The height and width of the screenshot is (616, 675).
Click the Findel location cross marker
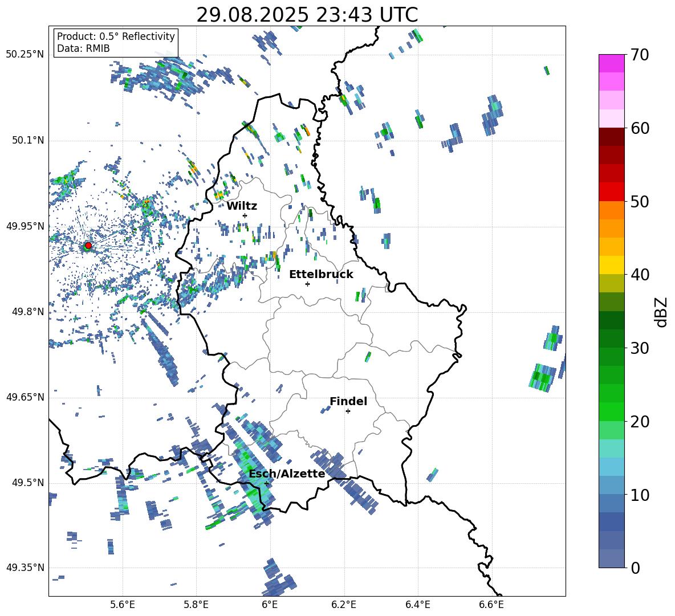pos(348,411)
